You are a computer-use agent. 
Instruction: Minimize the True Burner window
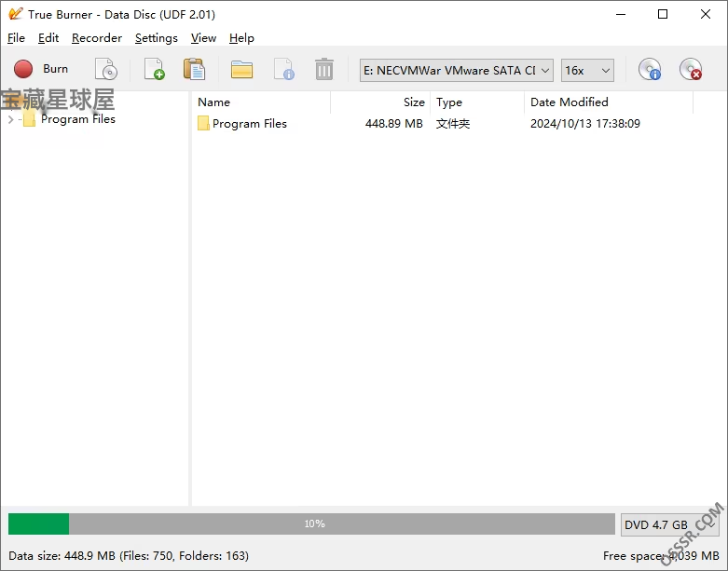pyautogui.click(x=621, y=14)
